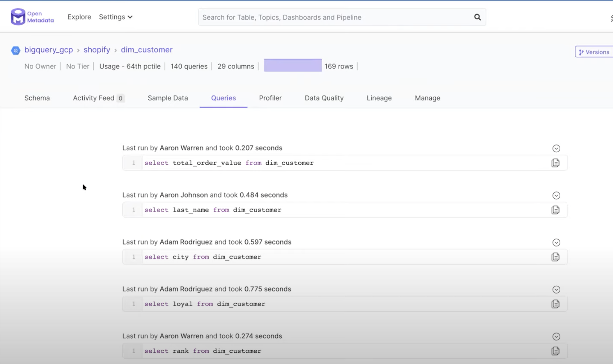The width and height of the screenshot is (613, 364).
Task: Expand the 0.207 seconds query details
Action: [556, 148]
